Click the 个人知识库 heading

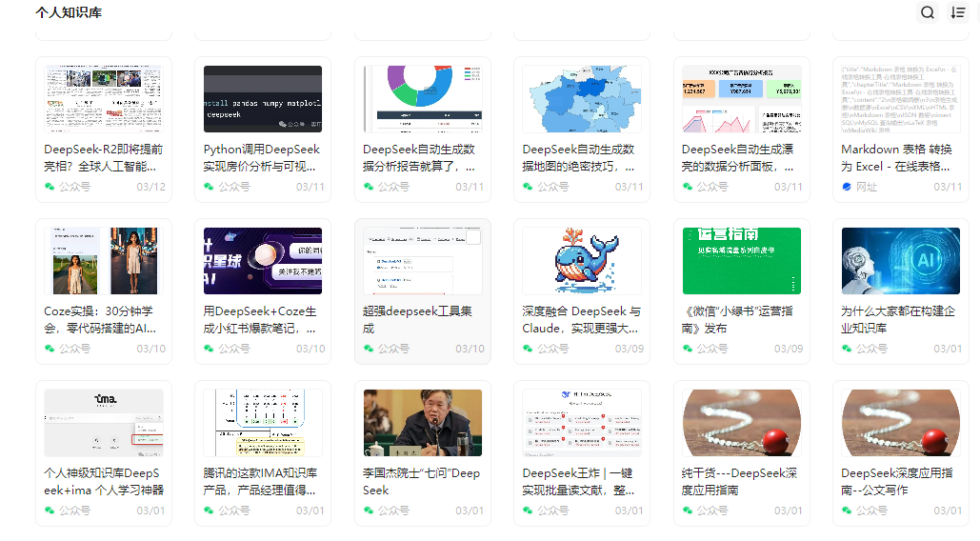point(69,12)
